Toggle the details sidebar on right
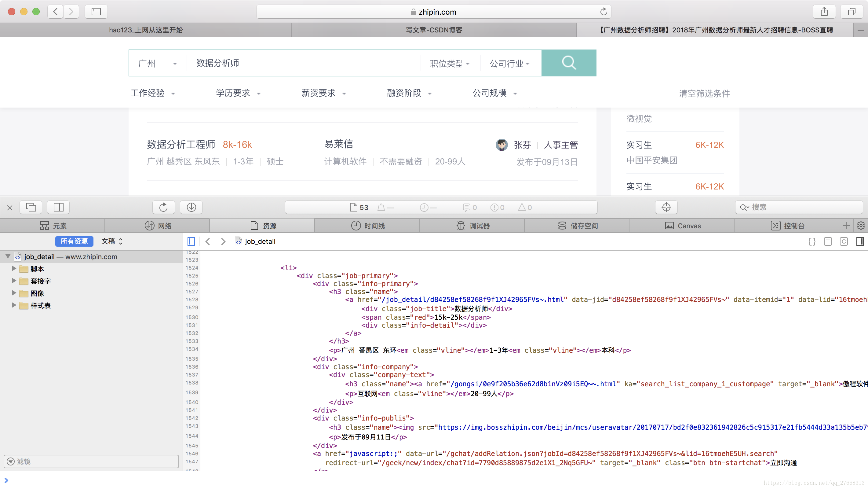Viewport: 868px width, 489px height. (859, 241)
